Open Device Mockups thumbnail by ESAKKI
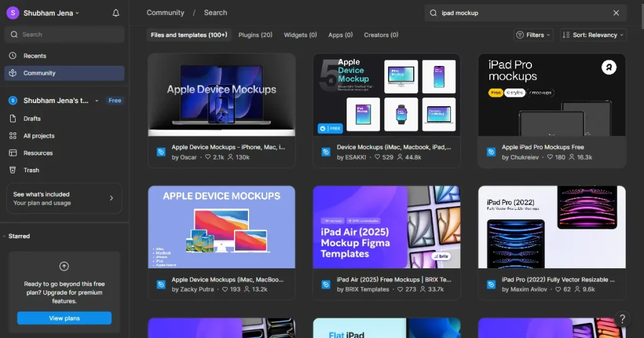Screen dimensions: 644x338 click(x=387, y=95)
